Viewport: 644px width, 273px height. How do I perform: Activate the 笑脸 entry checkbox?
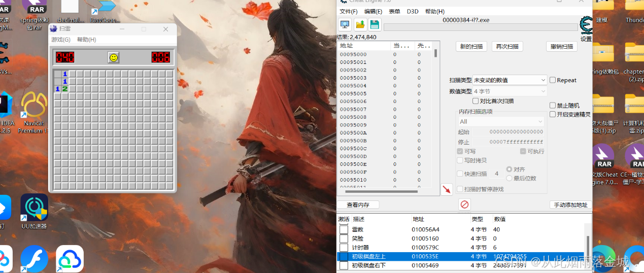point(344,238)
